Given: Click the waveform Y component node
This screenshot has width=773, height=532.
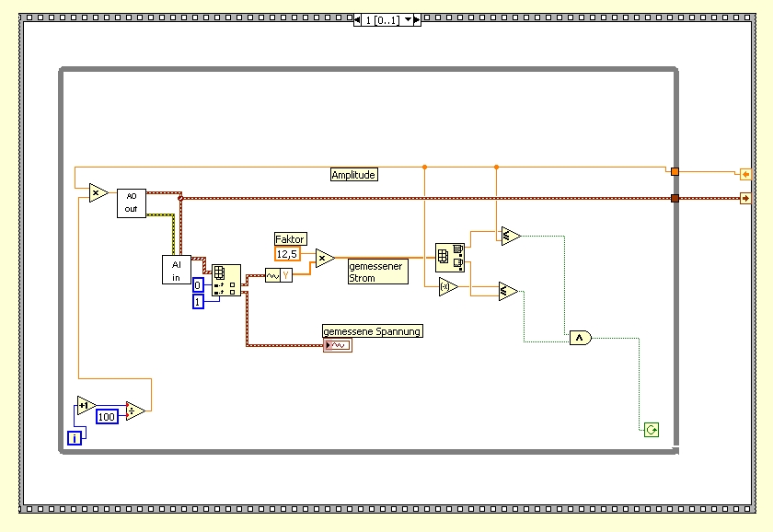Looking at the screenshot, I should tap(279, 275).
